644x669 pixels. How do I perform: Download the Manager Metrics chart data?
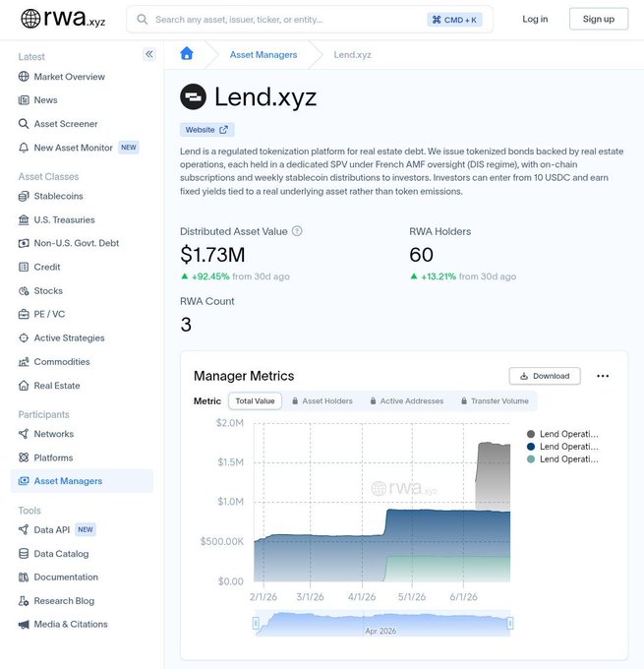545,376
